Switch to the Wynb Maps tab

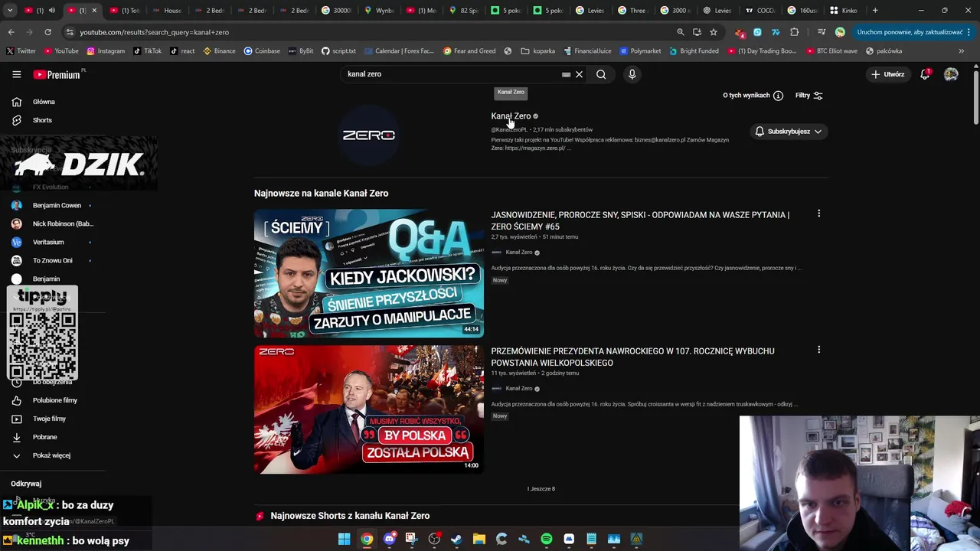(x=378, y=11)
